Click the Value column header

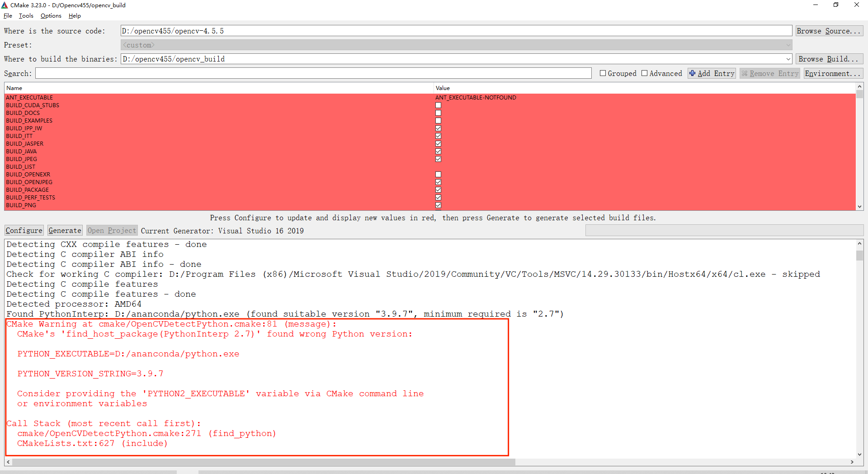[x=645, y=88]
